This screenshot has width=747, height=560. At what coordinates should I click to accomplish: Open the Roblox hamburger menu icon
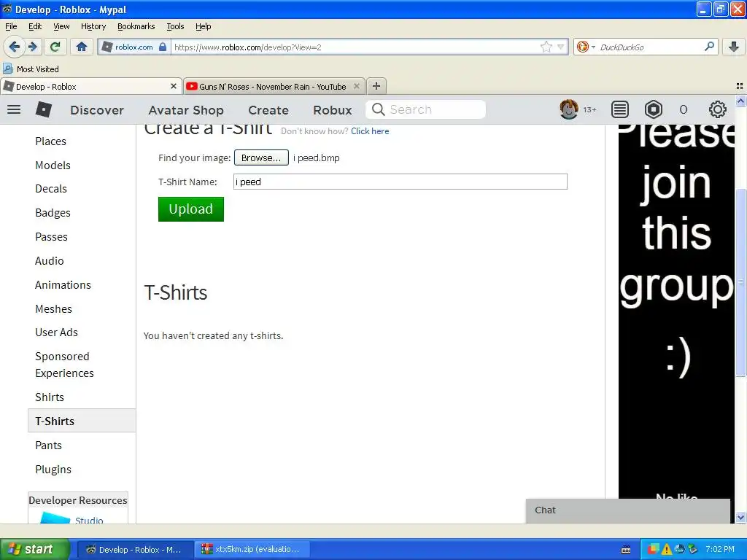tap(14, 109)
